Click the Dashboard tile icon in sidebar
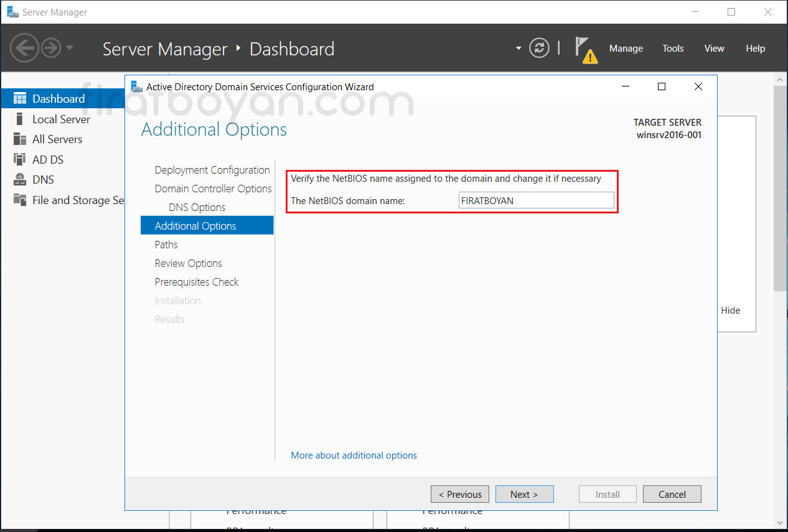The height and width of the screenshot is (532, 788). click(x=19, y=98)
